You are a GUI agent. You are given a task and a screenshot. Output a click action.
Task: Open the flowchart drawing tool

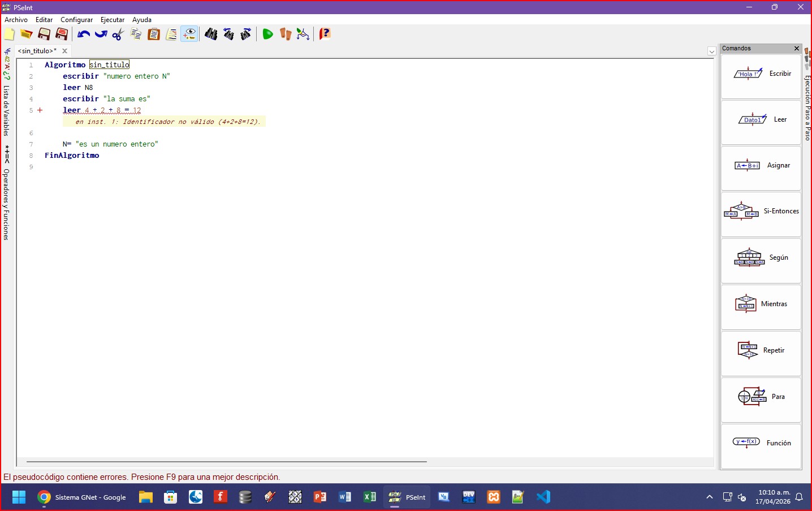[x=303, y=35]
